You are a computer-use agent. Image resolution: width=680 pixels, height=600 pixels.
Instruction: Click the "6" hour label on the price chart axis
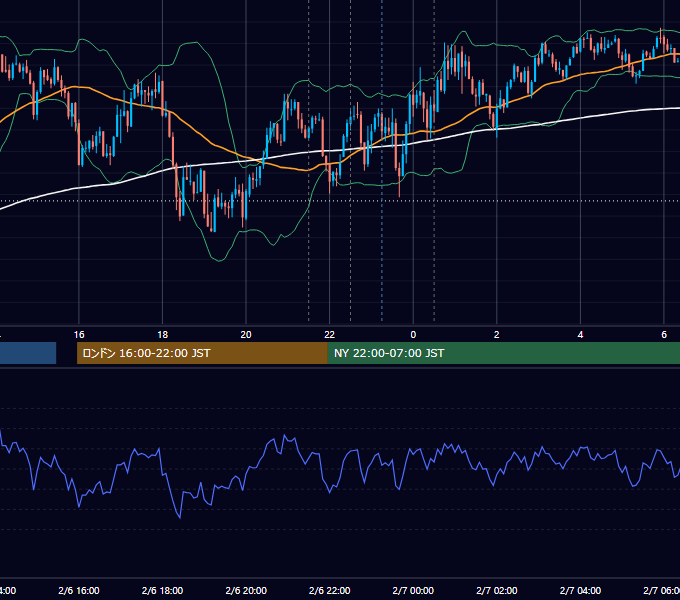[x=664, y=335]
